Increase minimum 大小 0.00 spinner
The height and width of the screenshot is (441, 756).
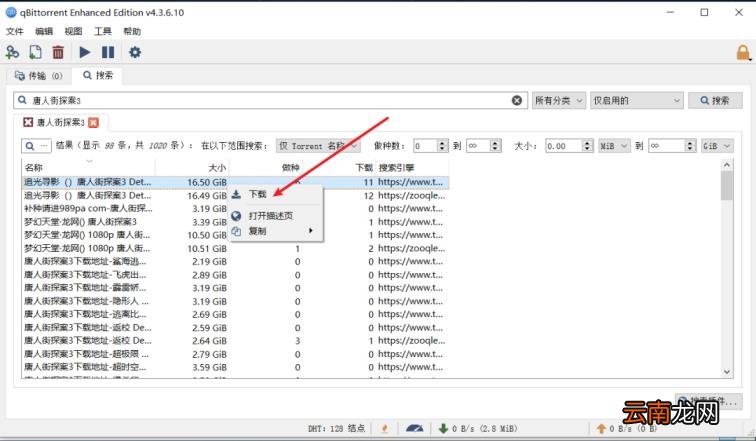coord(587,143)
